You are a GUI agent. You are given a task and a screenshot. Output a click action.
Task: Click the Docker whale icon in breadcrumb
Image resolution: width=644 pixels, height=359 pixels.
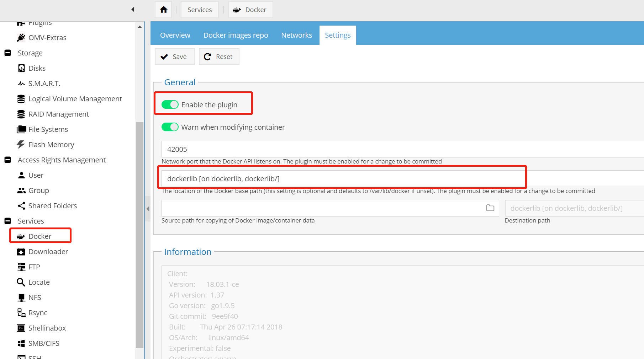[x=237, y=10]
